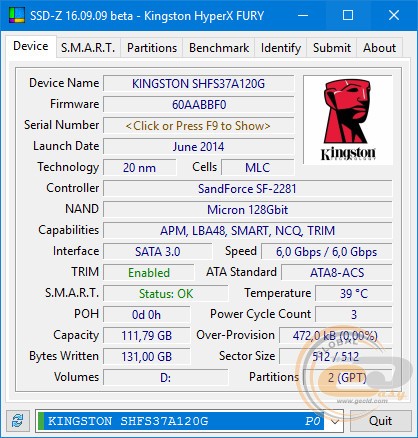Viewport: 418px width, 438px height.
Task: Switch to the Device tab
Action: pos(31,46)
